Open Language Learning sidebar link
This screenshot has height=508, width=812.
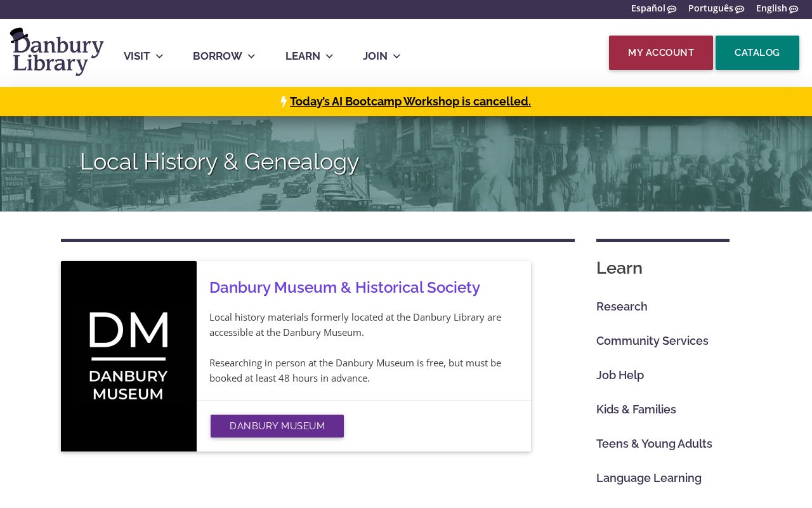(649, 478)
